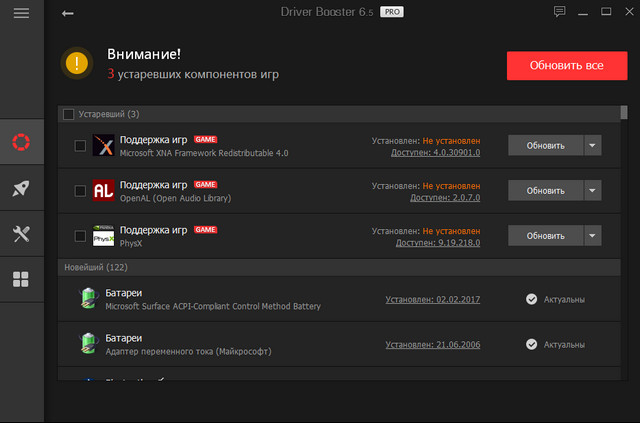
Task: Expand dropdown arrow beside XNA Framework update
Action: [x=593, y=145]
